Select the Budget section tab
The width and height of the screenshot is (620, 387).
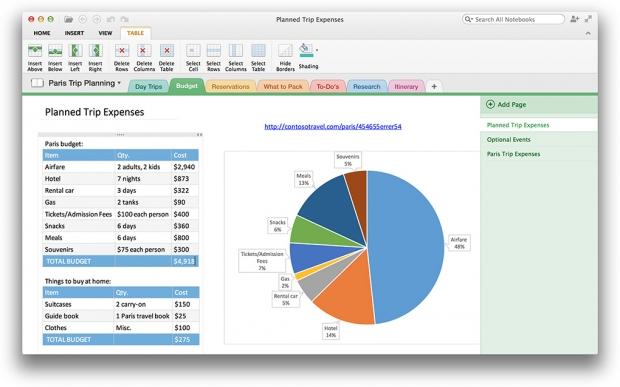187,86
